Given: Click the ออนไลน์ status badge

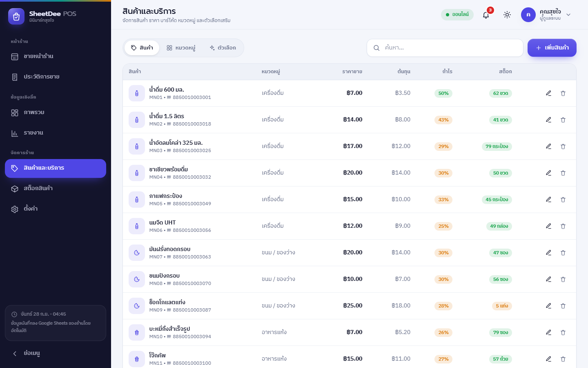Looking at the screenshot, I should pyautogui.click(x=457, y=15).
